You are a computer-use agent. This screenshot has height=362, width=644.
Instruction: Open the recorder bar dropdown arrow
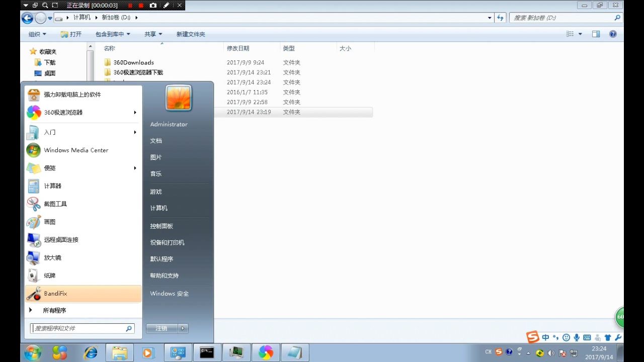click(x=26, y=6)
